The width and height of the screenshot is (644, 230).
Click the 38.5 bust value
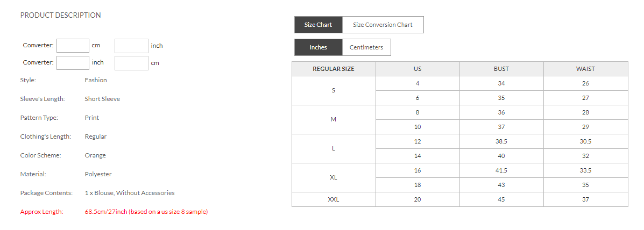pyautogui.click(x=501, y=141)
